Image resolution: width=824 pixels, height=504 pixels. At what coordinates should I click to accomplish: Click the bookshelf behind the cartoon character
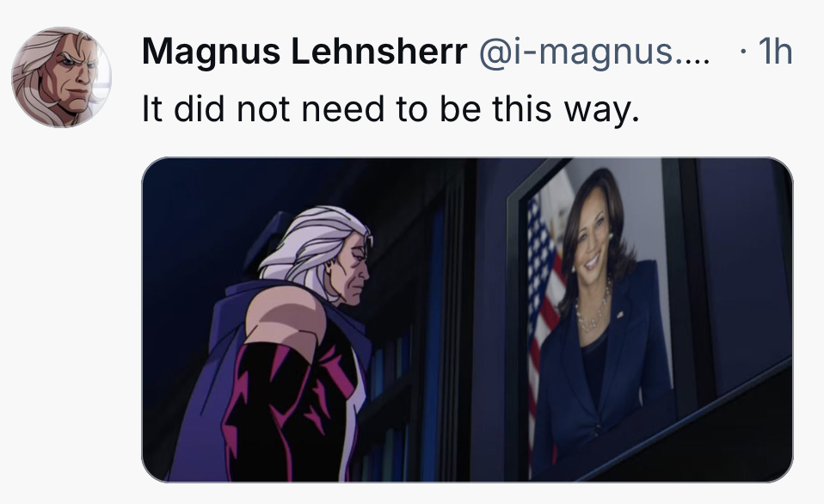(x=410, y=341)
